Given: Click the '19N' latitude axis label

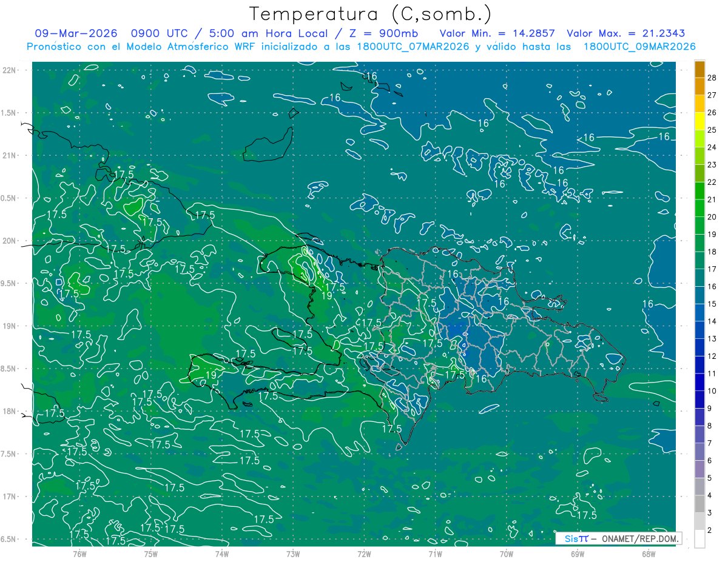Looking at the screenshot, I should point(10,326).
